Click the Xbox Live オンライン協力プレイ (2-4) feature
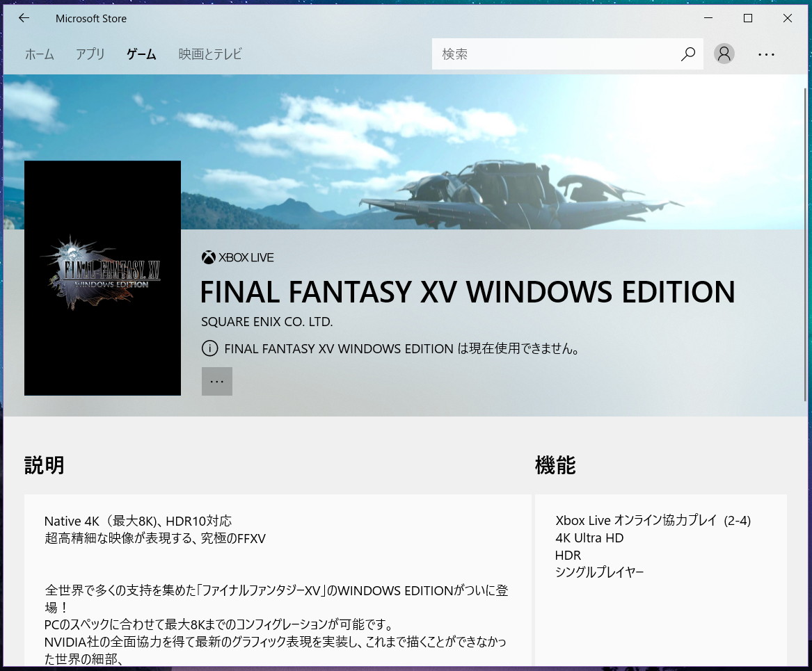Image resolution: width=812 pixels, height=671 pixels. pos(653,520)
